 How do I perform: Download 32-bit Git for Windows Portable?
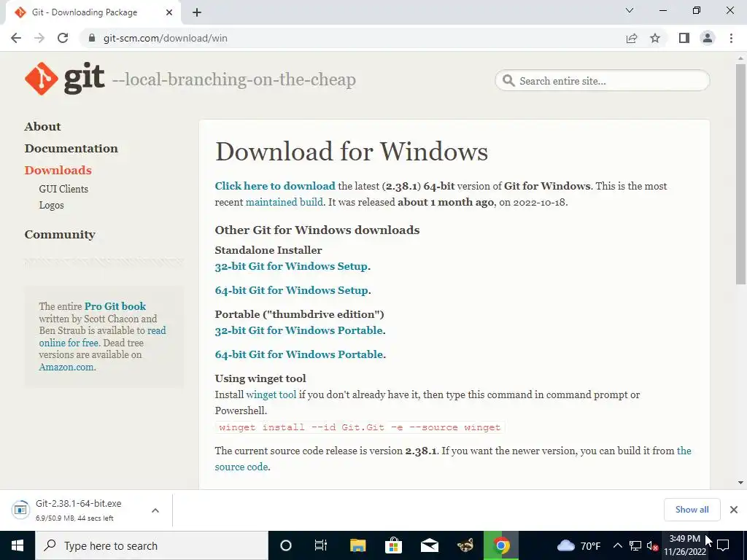(298, 330)
